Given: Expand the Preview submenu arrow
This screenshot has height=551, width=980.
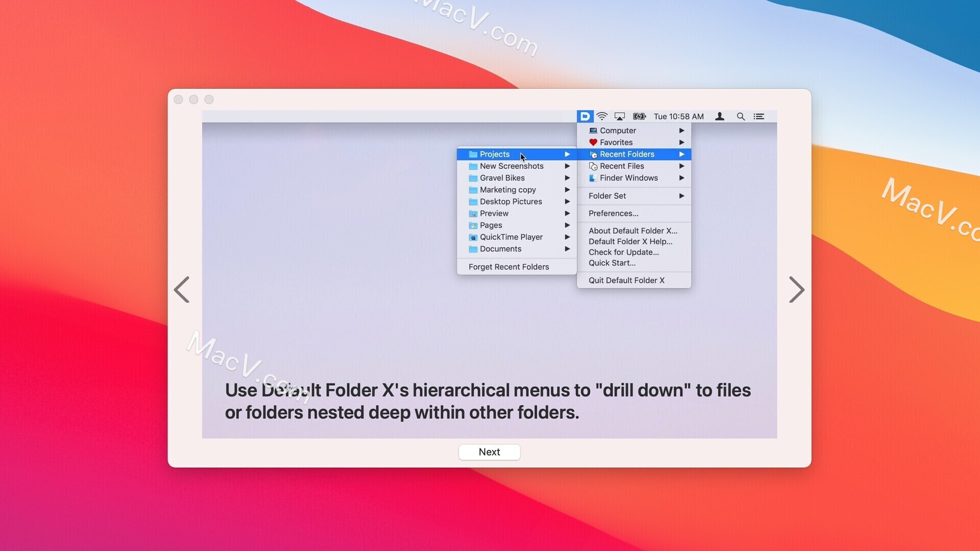Looking at the screenshot, I should [567, 213].
